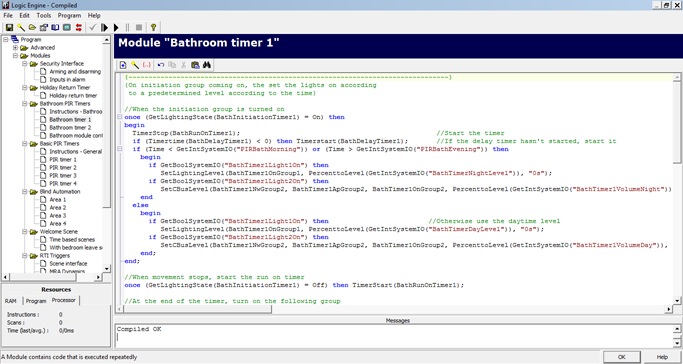Collapse the Blind Automation folder
The width and height of the screenshot is (683, 364).
coord(25,192)
